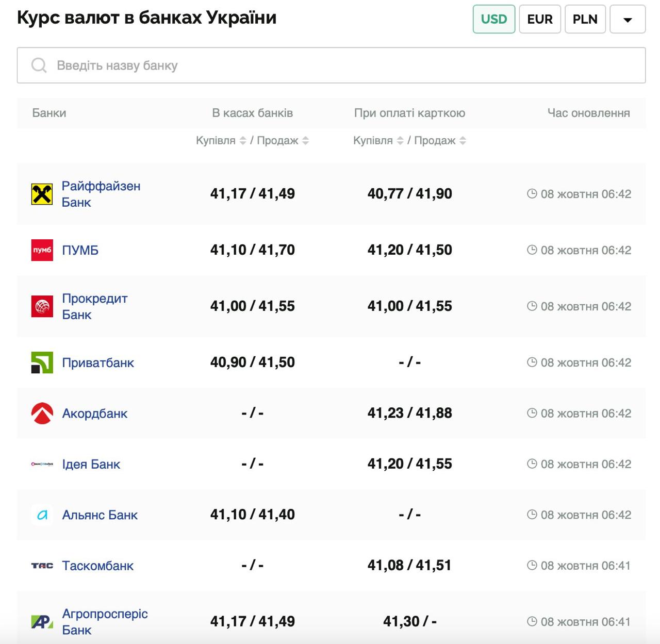Sort cash desk rates by Продаж

click(305, 141)
